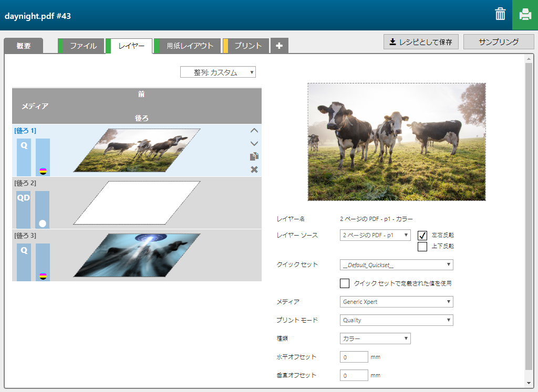
Task: Select the white layer thumbnail in 後ろ 2
Action: [137, 203]
